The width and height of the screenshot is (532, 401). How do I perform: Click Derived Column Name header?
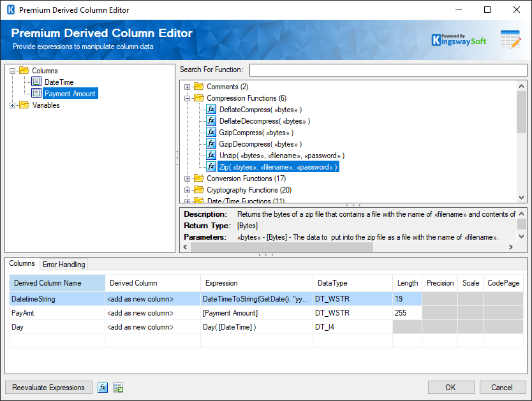tap(57, 283)
